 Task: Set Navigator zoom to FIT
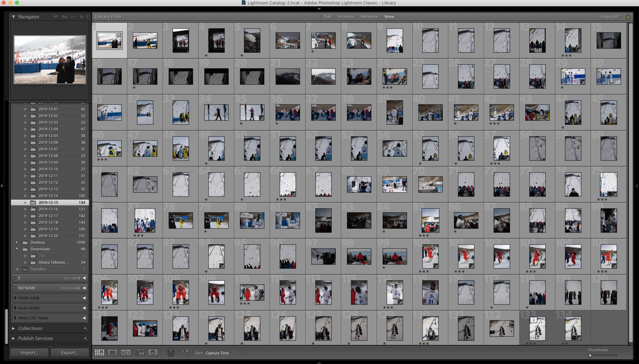click(x=56, y=17)
